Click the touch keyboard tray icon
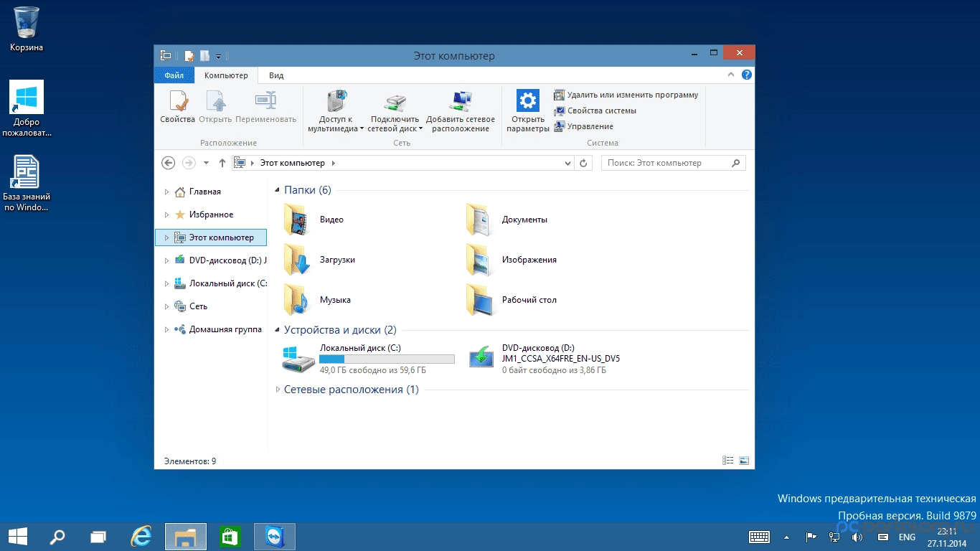 coord(759,537)
